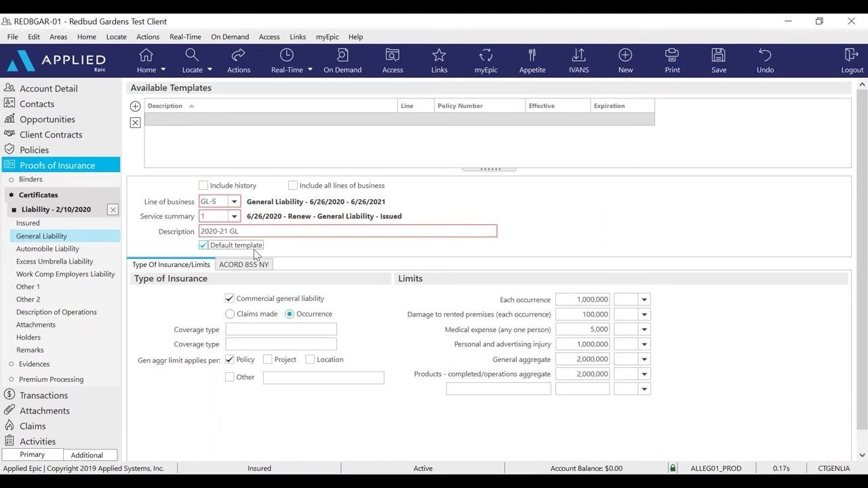
Task: Close the Liability - 2/10/2020 certificate
Action: pos(113,210)
